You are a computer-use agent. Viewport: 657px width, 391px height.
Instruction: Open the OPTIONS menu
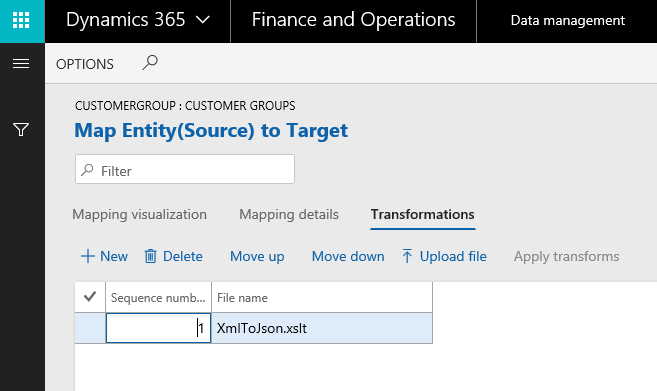tap(85, 64)
